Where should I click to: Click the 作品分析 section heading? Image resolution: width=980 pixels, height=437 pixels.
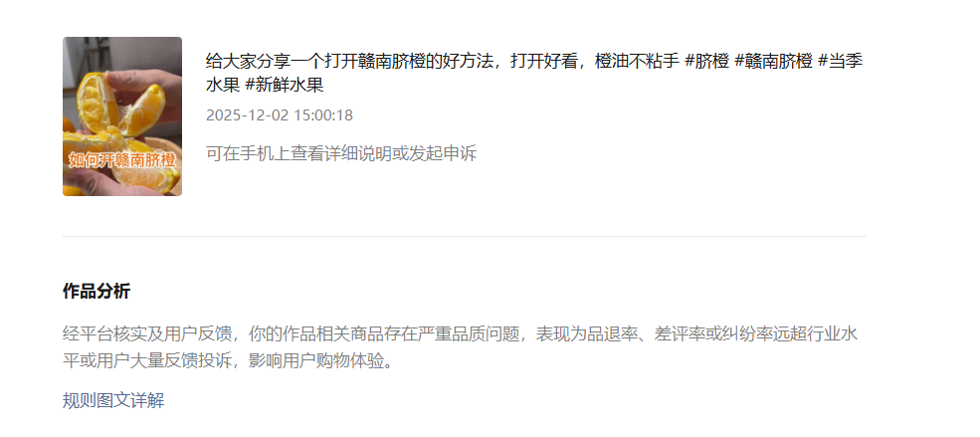point(97,292)
